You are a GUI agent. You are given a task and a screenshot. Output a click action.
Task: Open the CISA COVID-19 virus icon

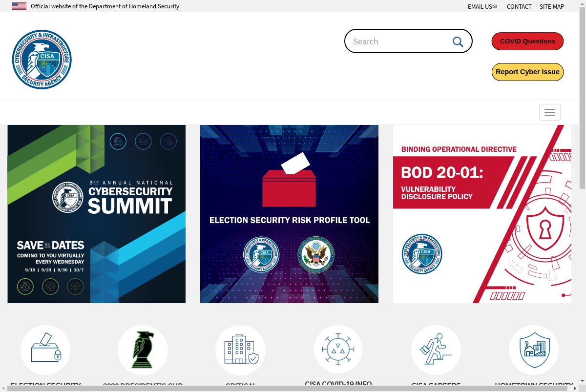[338, 349]
